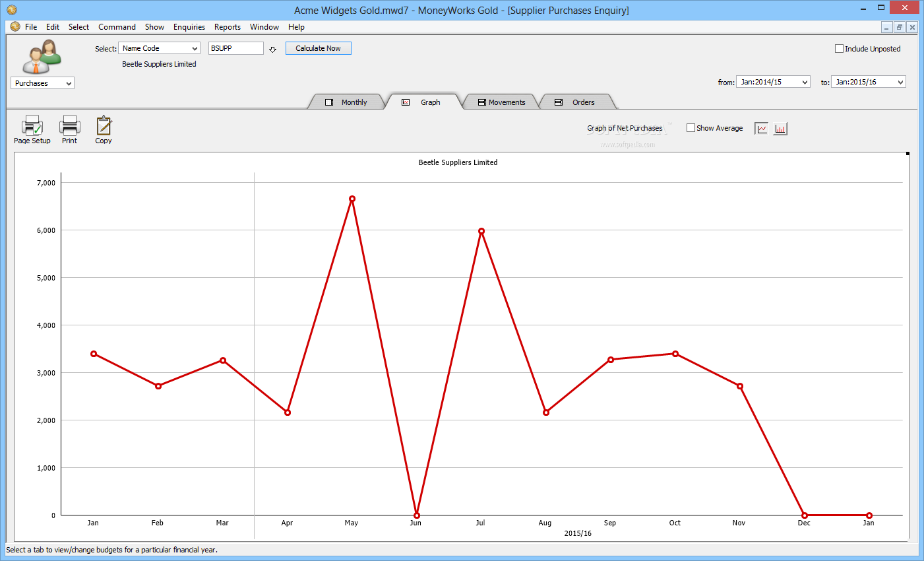Minimize the MoneyWorks Gold main window

click(863, 8)
